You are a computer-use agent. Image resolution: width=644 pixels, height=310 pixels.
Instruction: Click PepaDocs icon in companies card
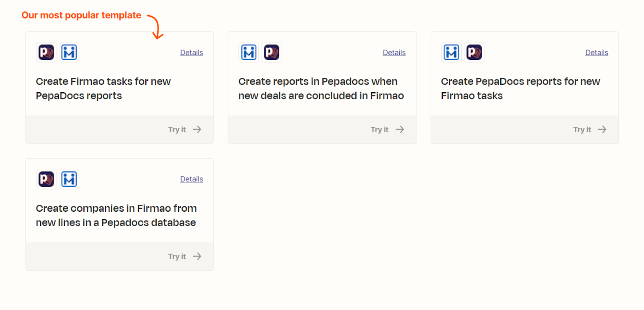(46, 179)
